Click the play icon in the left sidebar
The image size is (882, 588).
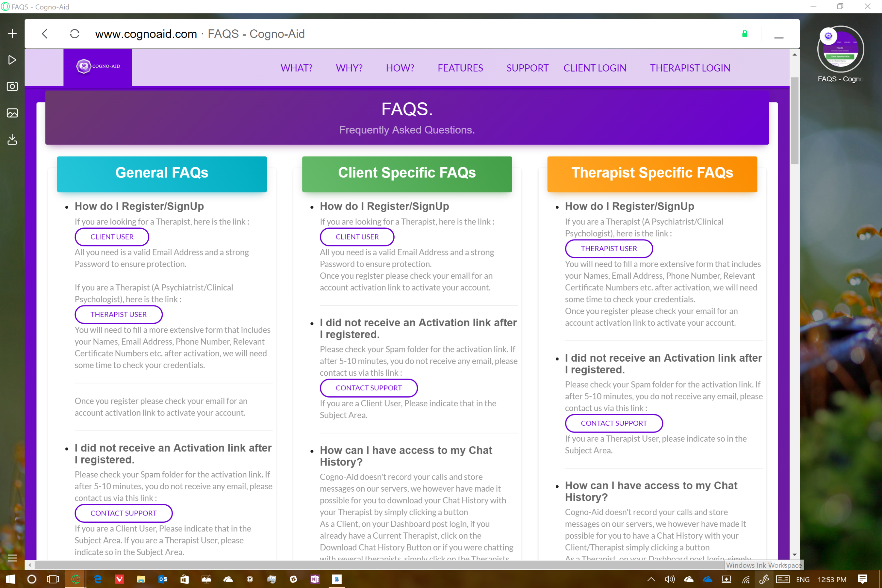point(12,60)
